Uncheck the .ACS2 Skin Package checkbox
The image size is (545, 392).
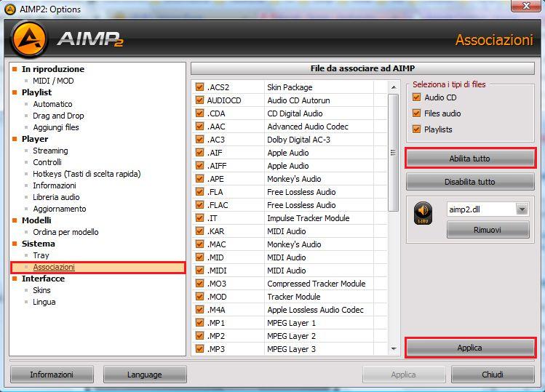point(199,87)
